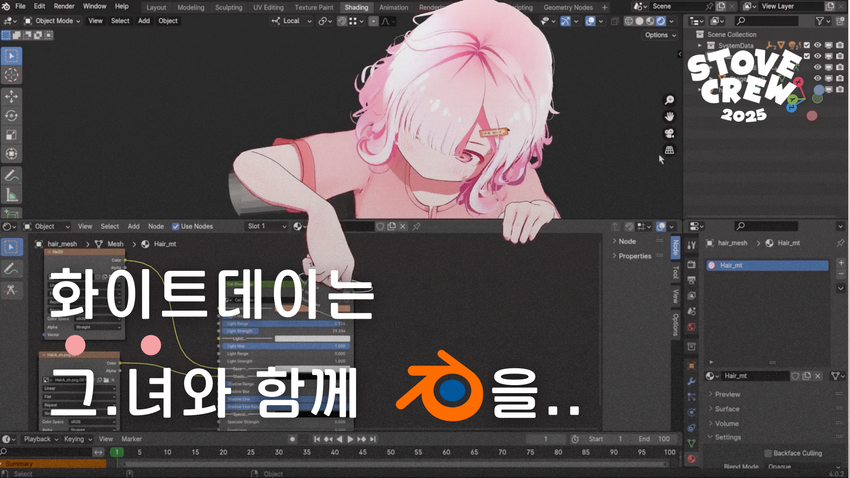This screenshot has height=478, width=850.
Task: Open the Slot 1 material slot dropdown
Action: click(x=266, y=227)
